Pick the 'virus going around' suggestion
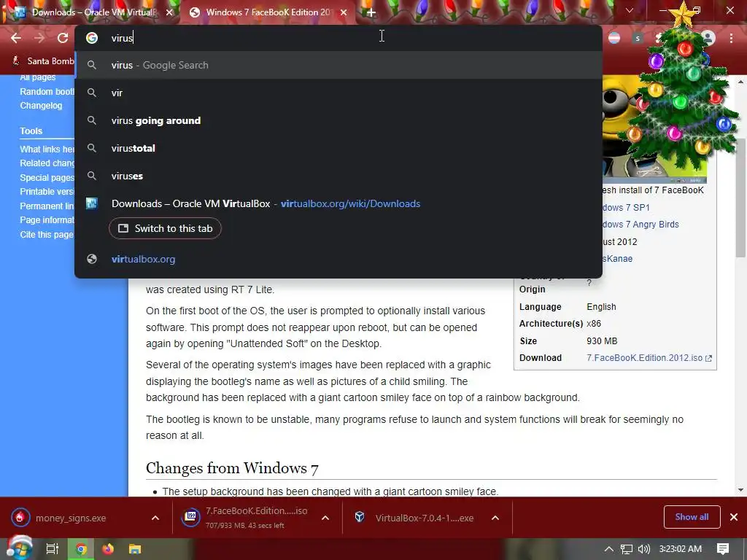This screenshot has width=747, height=560. (338, 120)
